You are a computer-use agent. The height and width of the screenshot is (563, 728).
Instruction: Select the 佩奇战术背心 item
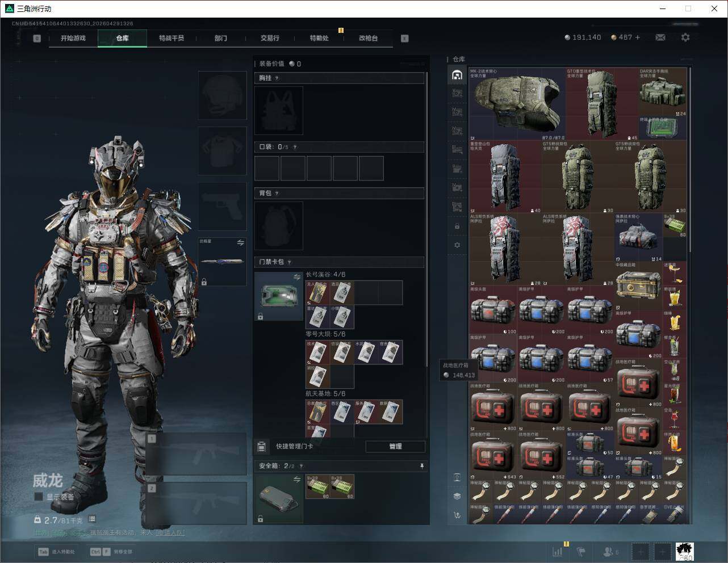point(639,238)
